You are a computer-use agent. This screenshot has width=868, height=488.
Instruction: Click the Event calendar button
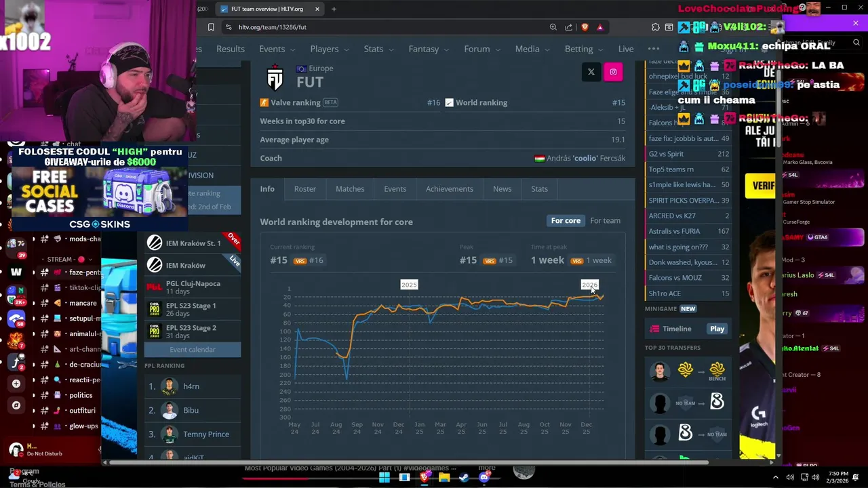pyautogui.click(x=193, y=350)
